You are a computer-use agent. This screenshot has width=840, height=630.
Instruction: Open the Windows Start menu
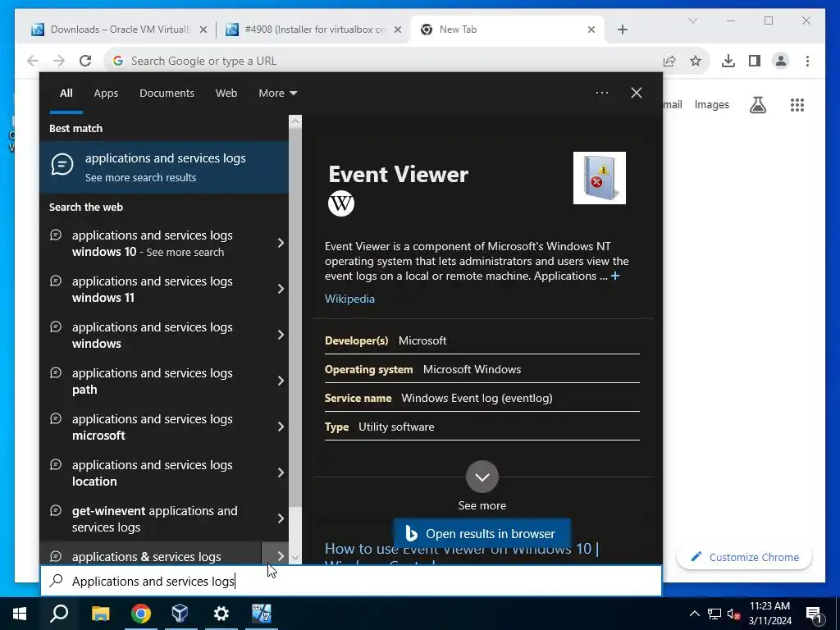20,614
